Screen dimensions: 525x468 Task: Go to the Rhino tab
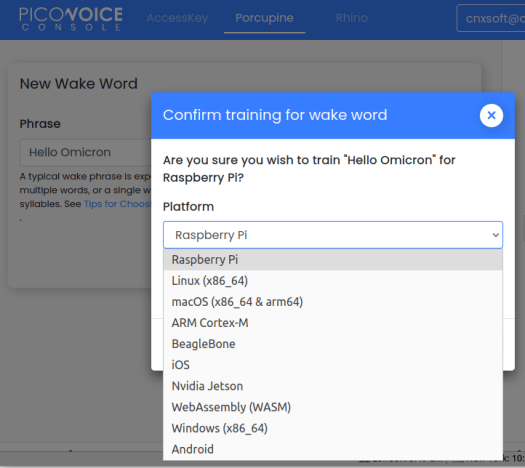[352, 18]
